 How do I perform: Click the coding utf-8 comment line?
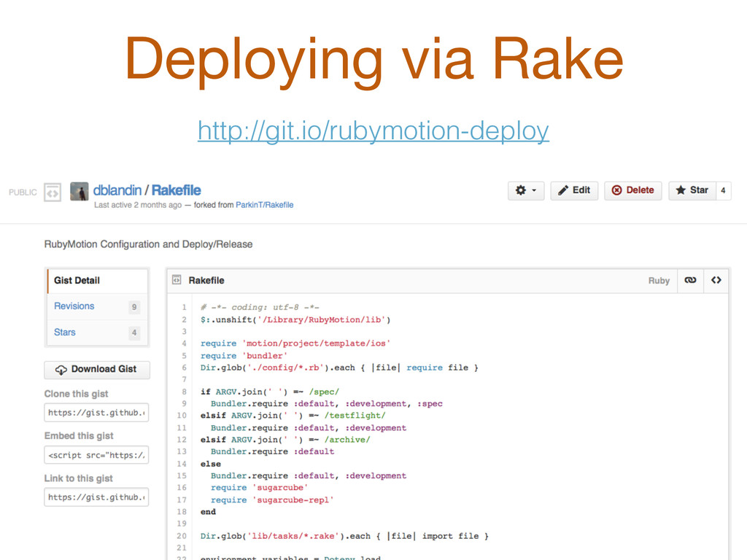(x=260, y=307)
